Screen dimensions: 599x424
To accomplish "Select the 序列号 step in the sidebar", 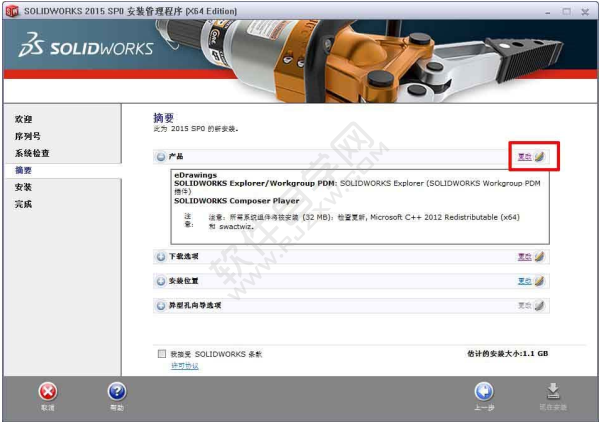I will [x=28, y=136].
